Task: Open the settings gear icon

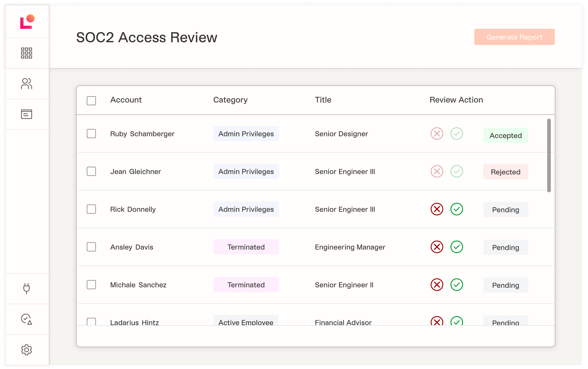Action: click(26, 350)
